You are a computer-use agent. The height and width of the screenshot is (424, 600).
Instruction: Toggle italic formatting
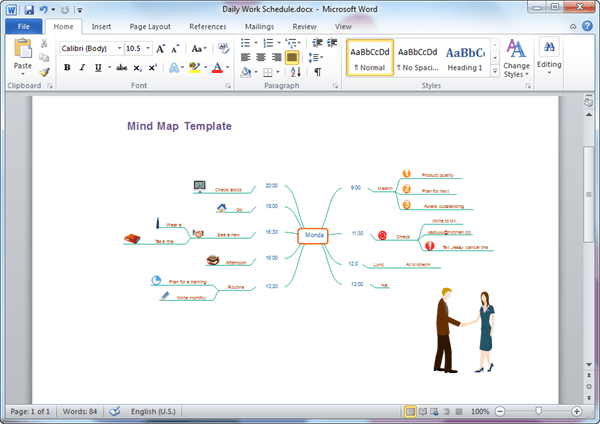pyautogui.click(x=82, y=68)
